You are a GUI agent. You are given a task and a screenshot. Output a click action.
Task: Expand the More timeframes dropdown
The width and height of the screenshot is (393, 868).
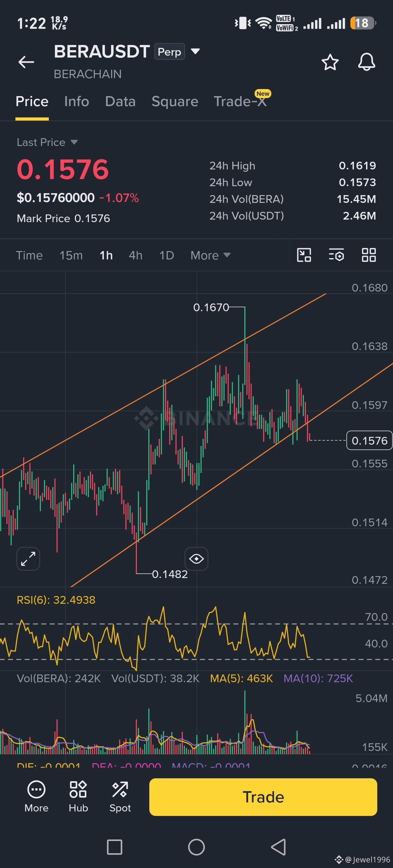point(210,255)
